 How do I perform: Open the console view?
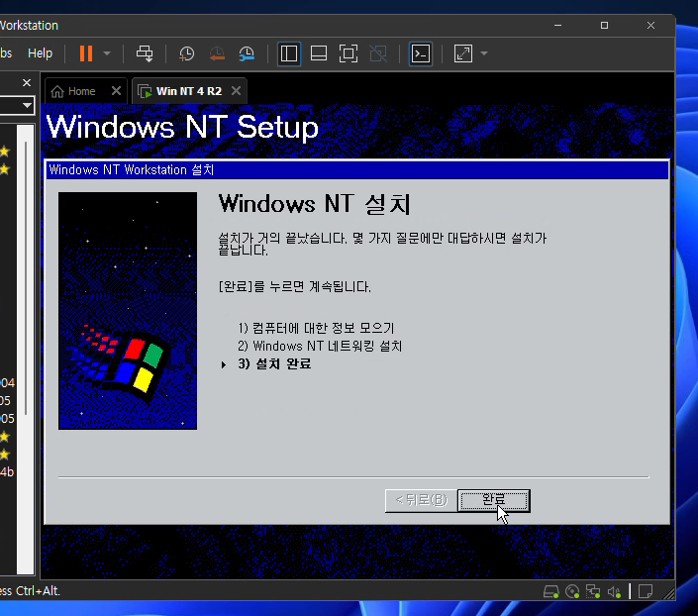421,53
